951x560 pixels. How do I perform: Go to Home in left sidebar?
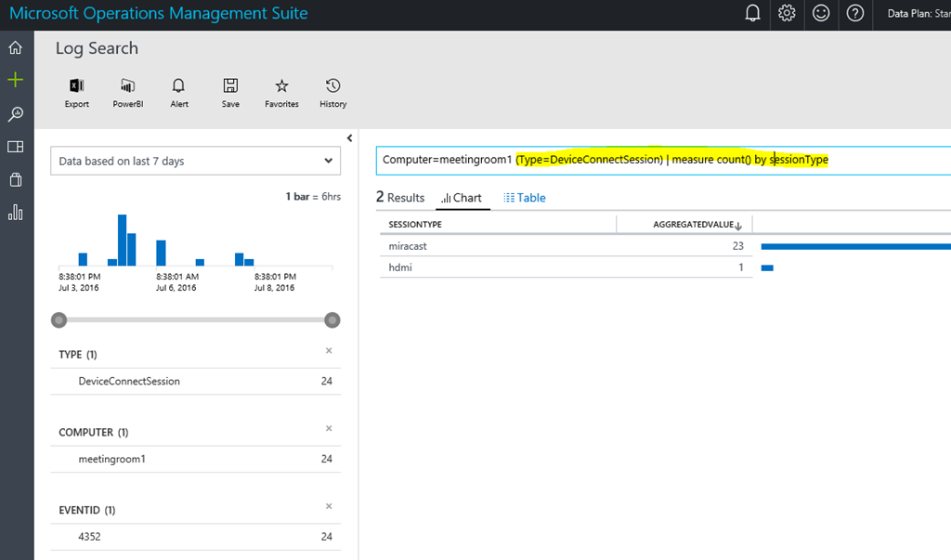[15, 47]
